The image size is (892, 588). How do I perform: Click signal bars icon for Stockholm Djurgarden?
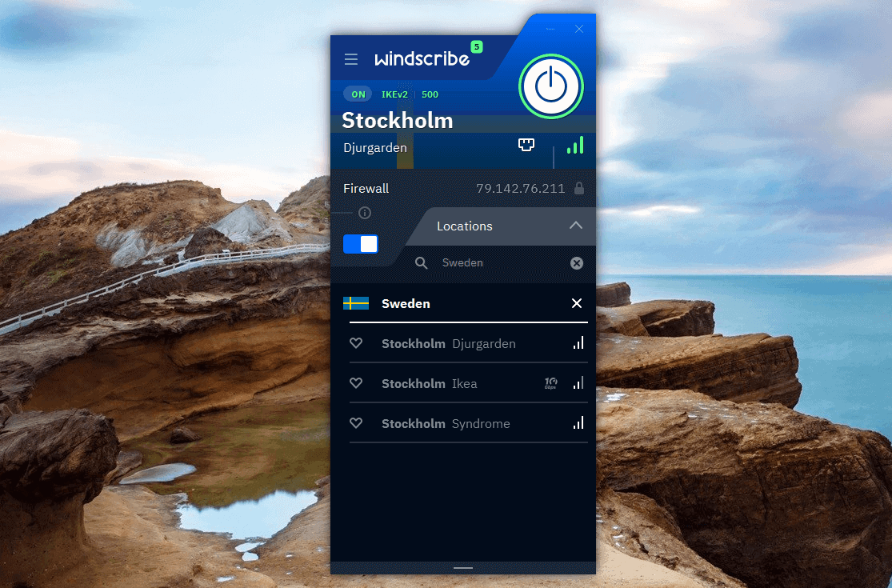pyautogui.click(x=578, y=342)
